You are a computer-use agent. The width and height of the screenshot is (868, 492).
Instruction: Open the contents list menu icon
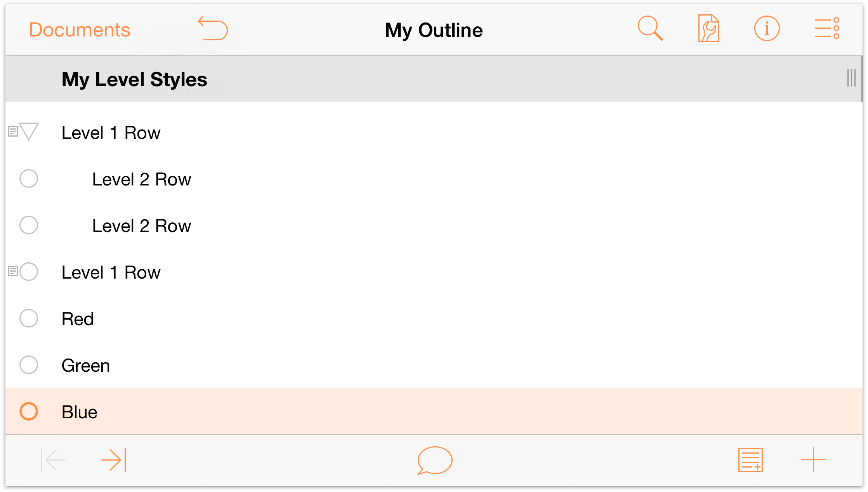(827, 28)
